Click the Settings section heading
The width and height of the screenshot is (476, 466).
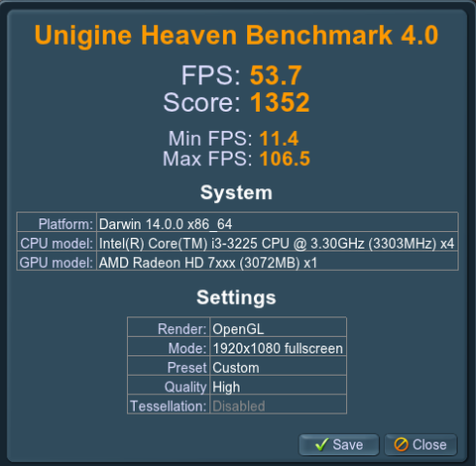(x=236, y=297)
